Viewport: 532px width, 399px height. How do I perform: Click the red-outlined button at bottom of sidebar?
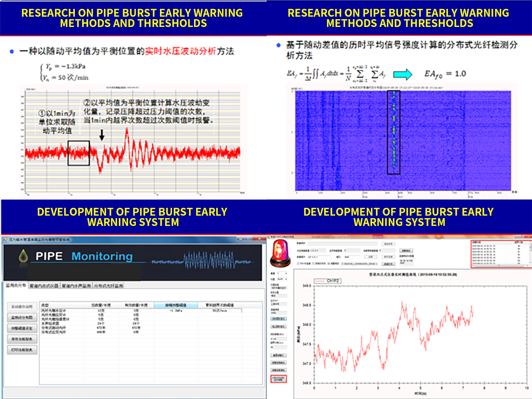click(278, 379)
